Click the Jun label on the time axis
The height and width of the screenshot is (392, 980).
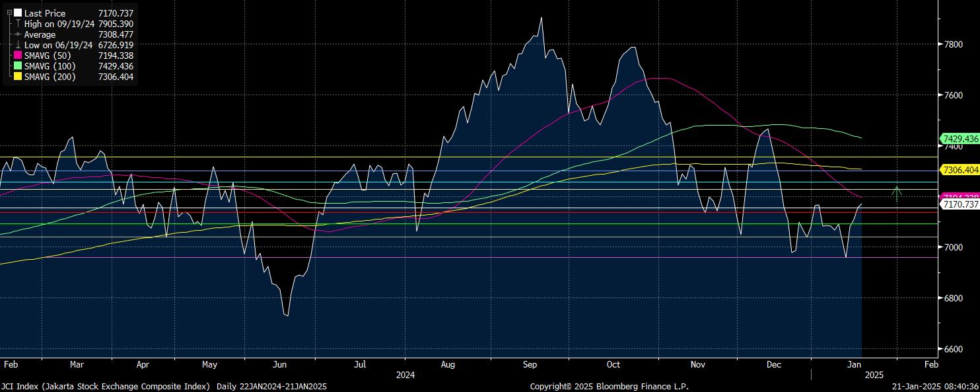[x=279, y=364]
